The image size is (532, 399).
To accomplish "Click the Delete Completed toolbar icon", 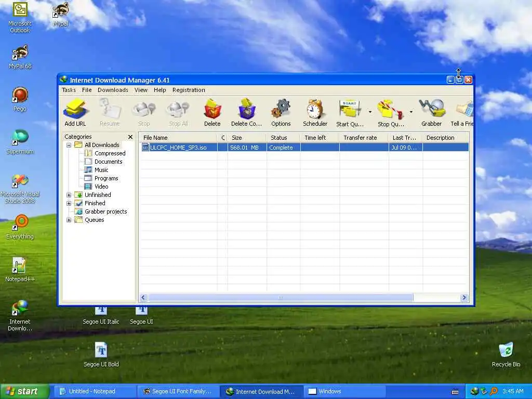I will click(x=247, y=113).
